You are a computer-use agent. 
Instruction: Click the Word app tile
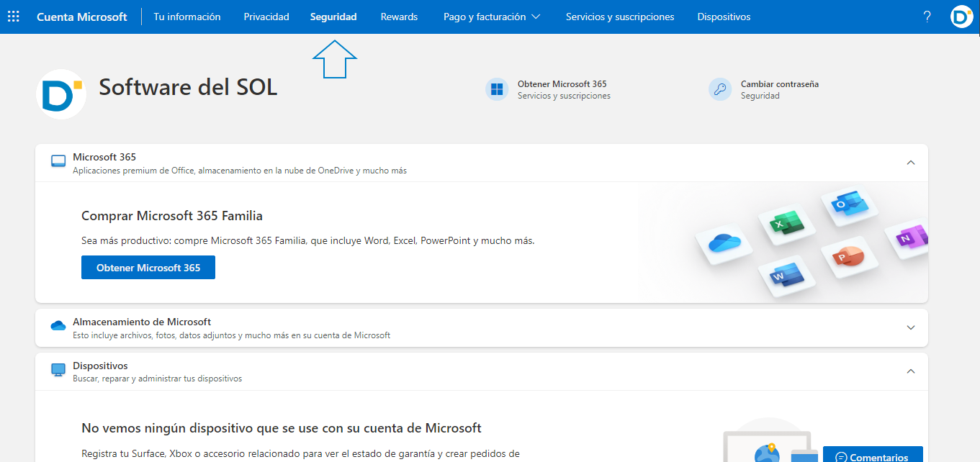pos(786,275)
